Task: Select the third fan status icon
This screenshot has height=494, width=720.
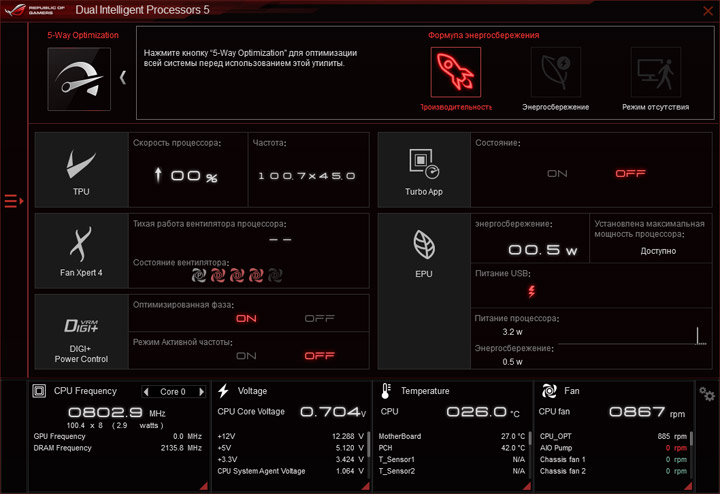Action: (236, 275)
